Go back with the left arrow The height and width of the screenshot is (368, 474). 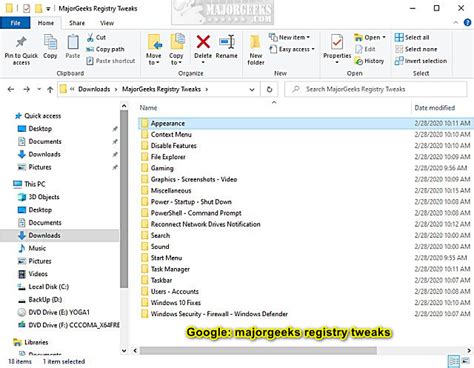11,89
